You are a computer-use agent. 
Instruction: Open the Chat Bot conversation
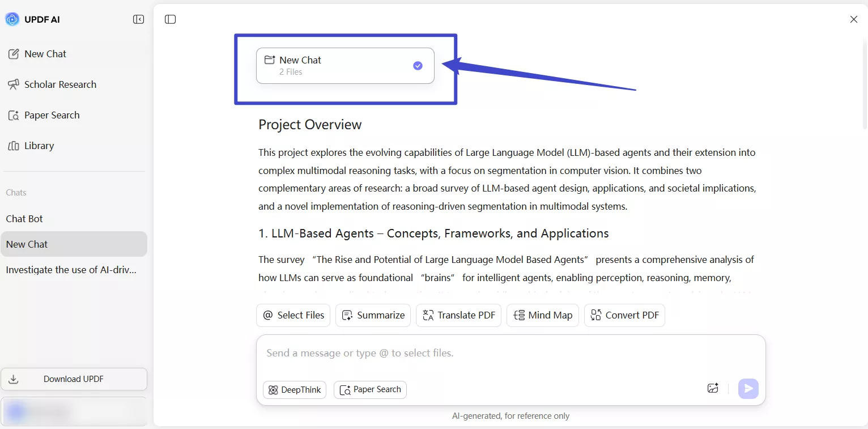[24, 218]
